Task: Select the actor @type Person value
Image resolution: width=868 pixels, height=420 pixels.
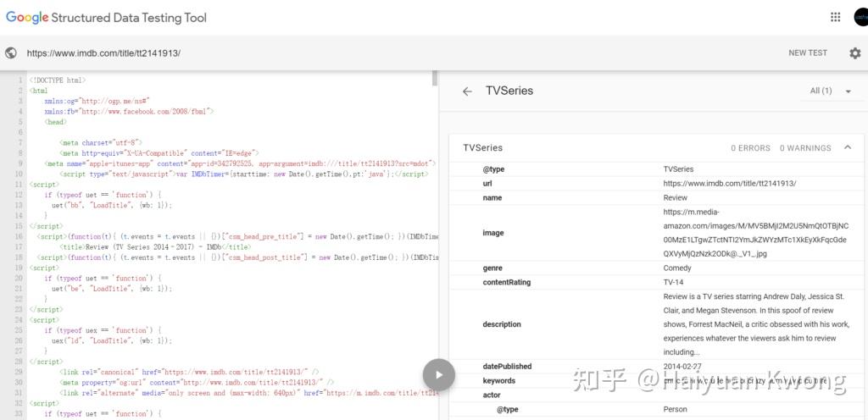Action: [x=675, y=409]
